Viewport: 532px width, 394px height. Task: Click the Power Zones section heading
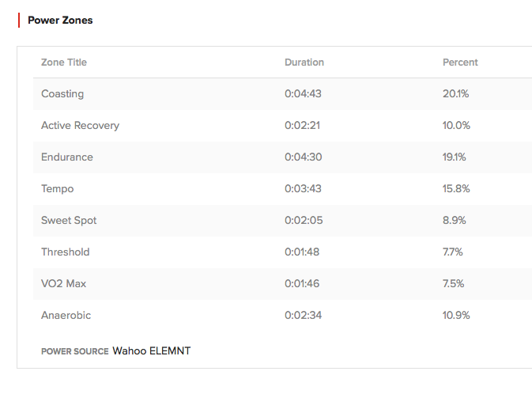click(60, 20)
